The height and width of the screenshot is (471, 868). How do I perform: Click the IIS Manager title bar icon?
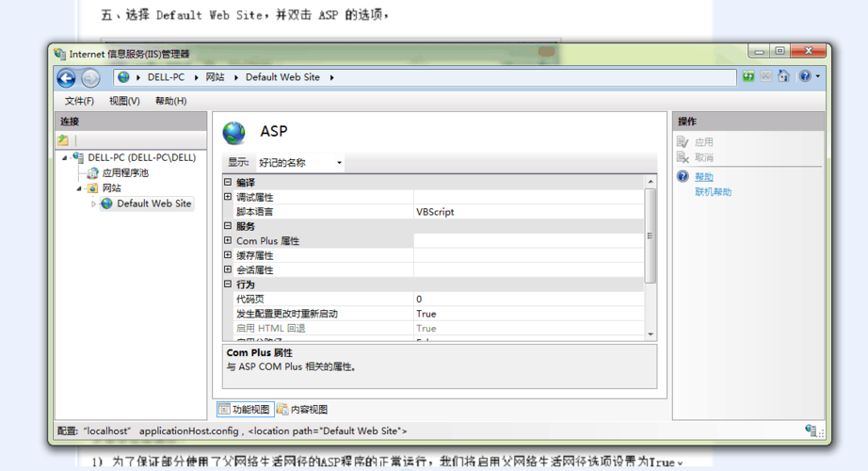(60, 54)
